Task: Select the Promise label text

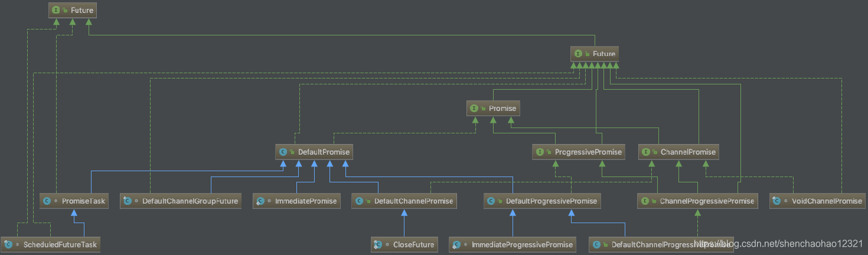Action: pos(502,108)
